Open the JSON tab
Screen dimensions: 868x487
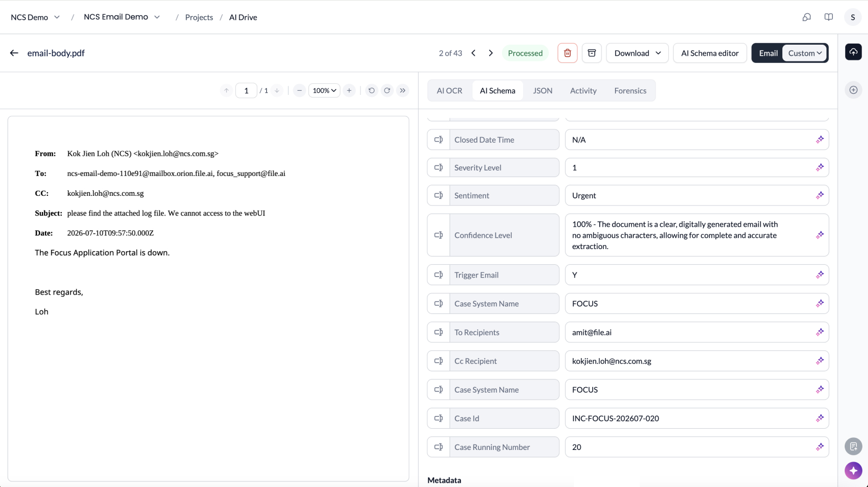point(542,90)
